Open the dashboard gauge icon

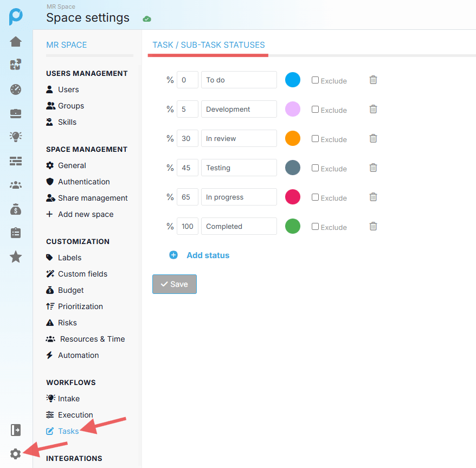point(16,89)
